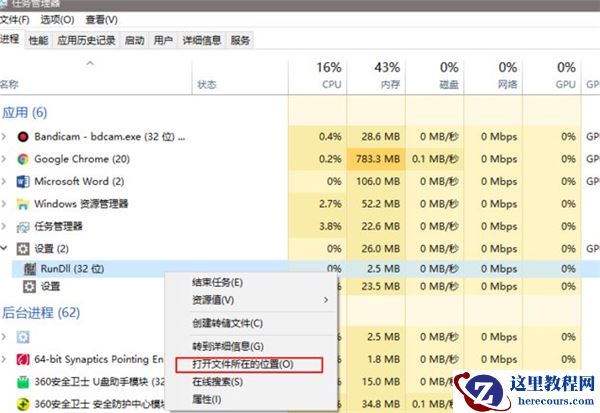Click Word's 106.0 MB memory cell

tap(376, 181)
